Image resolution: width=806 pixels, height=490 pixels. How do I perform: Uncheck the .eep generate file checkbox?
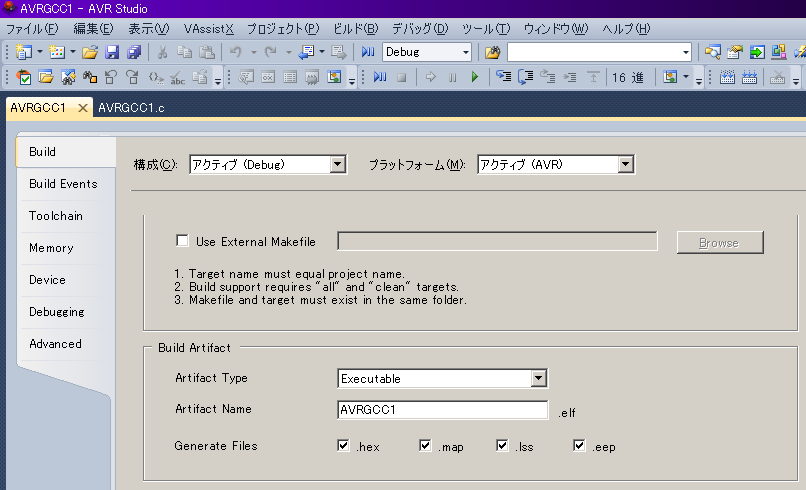click(x=579, y=445)
